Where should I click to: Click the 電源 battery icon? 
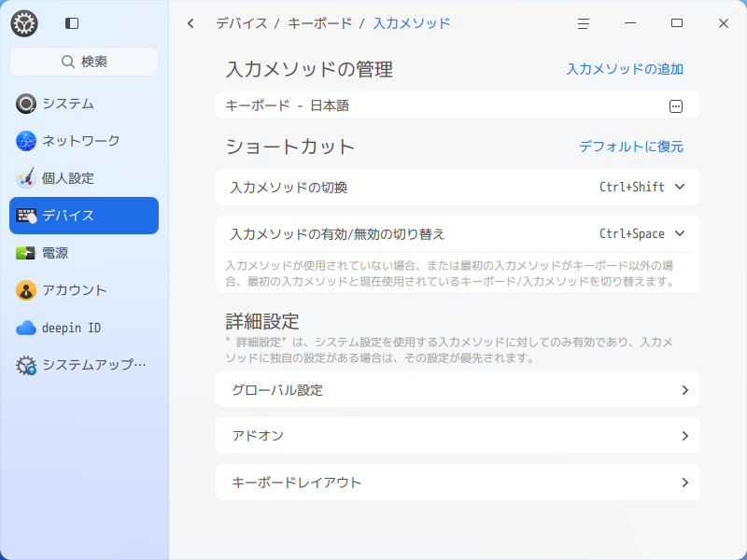pyautogui.click(x=26, y=253)
